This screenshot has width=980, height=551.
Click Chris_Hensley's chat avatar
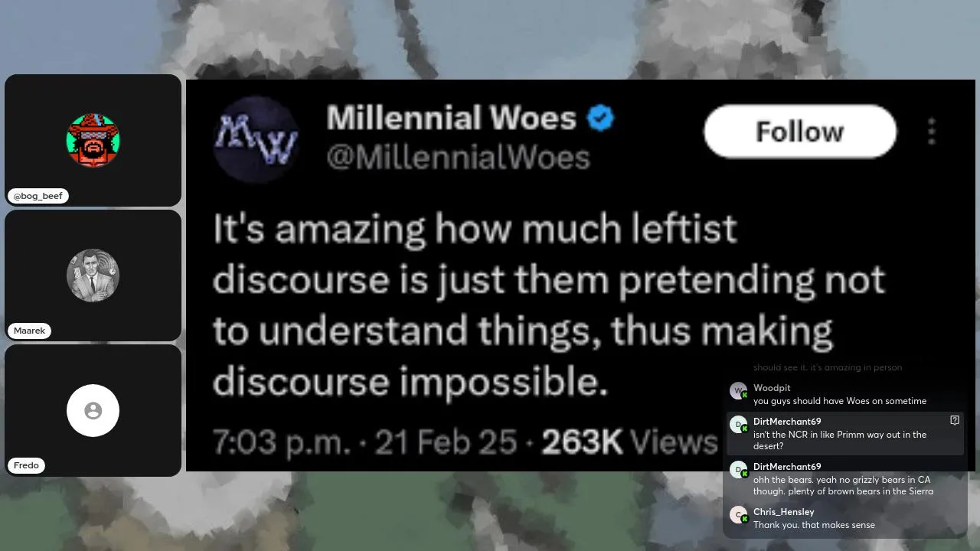(738, 515)
